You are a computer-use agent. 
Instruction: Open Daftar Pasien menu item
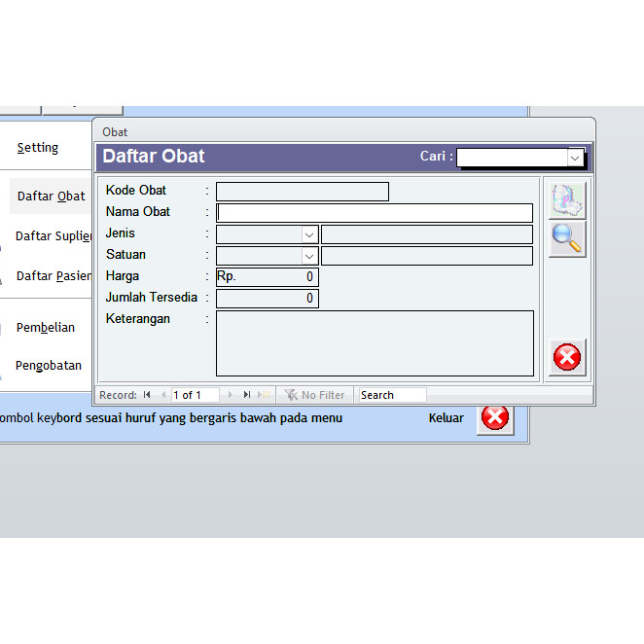pos(54,276)
